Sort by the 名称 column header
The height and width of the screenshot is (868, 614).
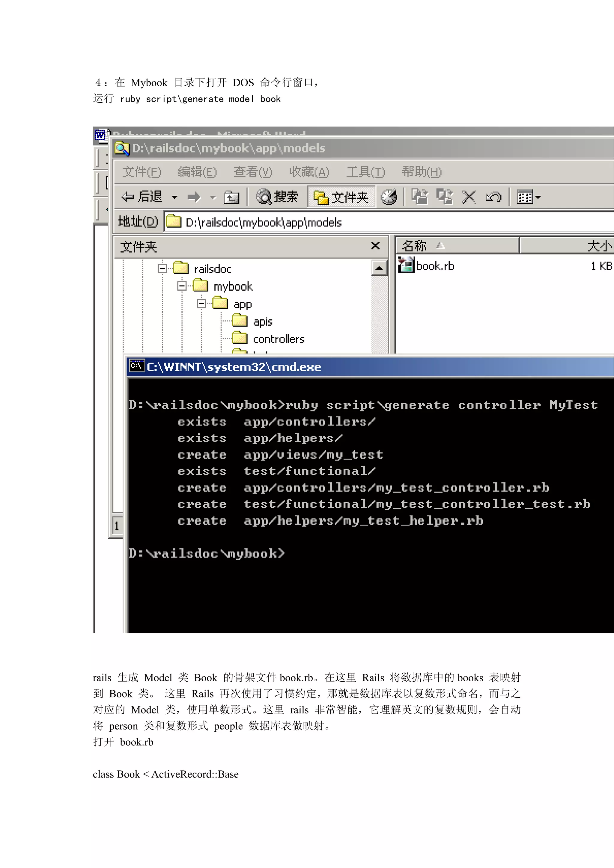[x=457, y=246]
